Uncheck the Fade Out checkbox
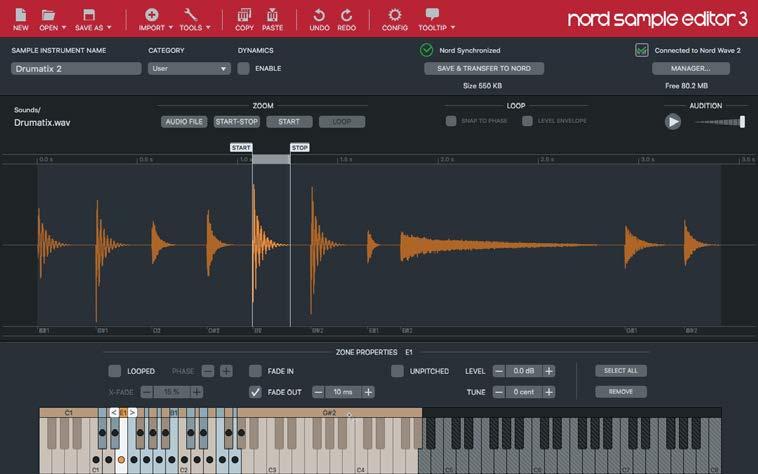The image size is (758, 474). pos(255,392)
